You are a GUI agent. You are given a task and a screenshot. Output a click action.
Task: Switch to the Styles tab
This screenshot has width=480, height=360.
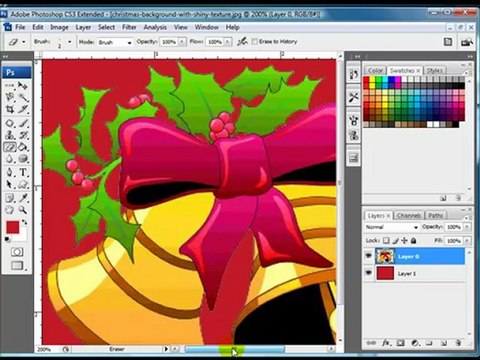coord(434,70)
